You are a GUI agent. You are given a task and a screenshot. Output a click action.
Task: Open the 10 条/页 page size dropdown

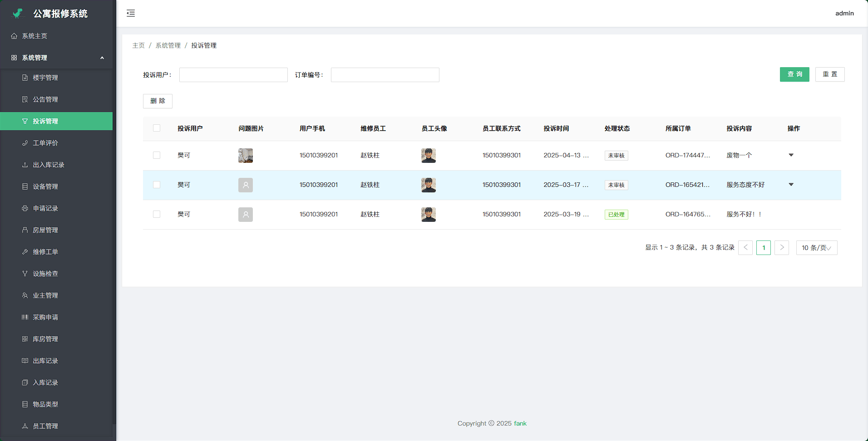coord(816,248)
